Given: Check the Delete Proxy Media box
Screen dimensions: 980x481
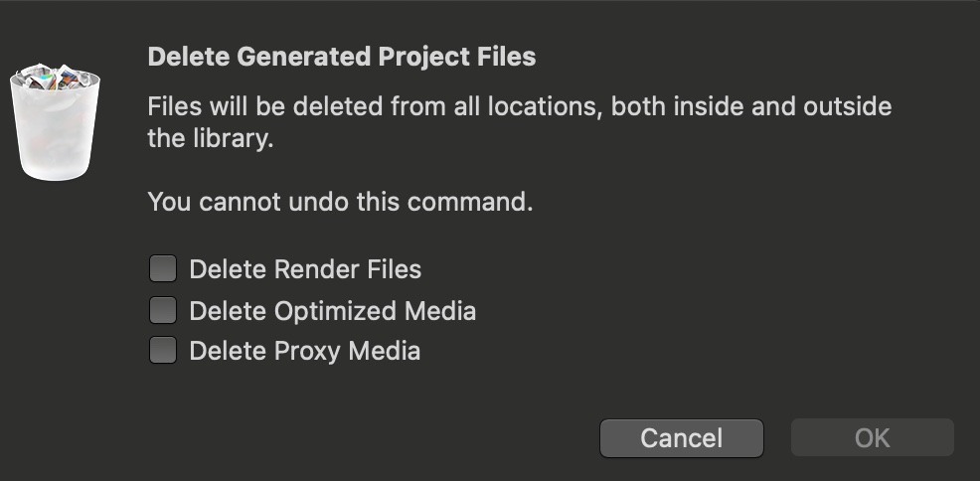Looking at the screenshot, I should pos(163,350).
